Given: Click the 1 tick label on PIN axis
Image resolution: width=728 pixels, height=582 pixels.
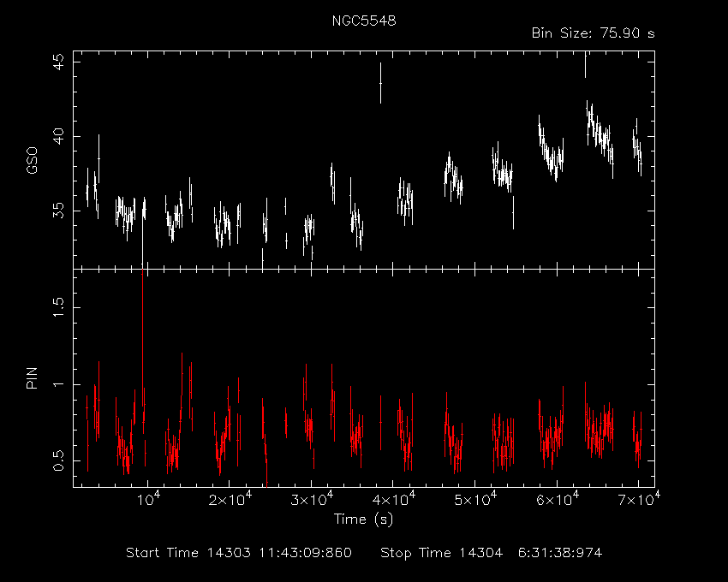Looking at the screenshot, I should tap(58, 384).
